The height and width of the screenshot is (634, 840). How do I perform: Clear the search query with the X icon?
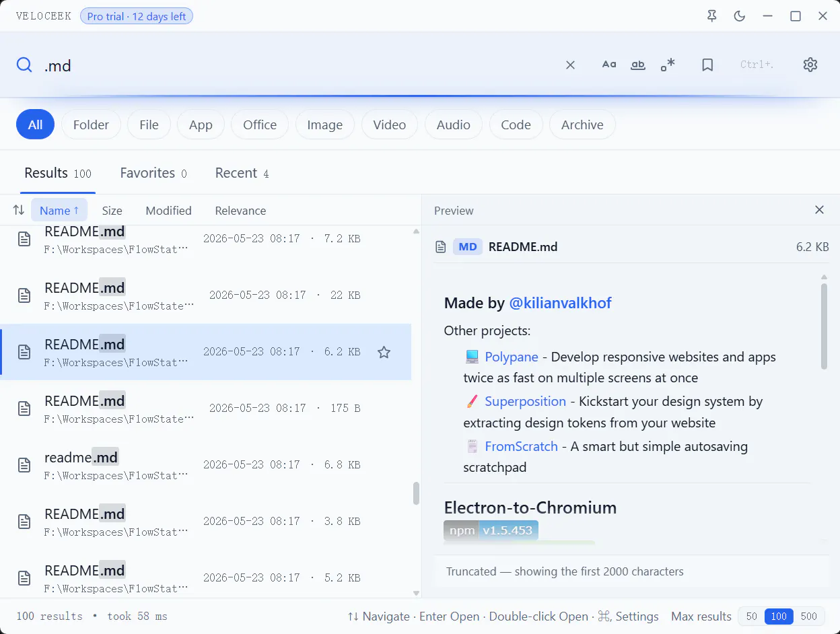[x=570, y=65]
